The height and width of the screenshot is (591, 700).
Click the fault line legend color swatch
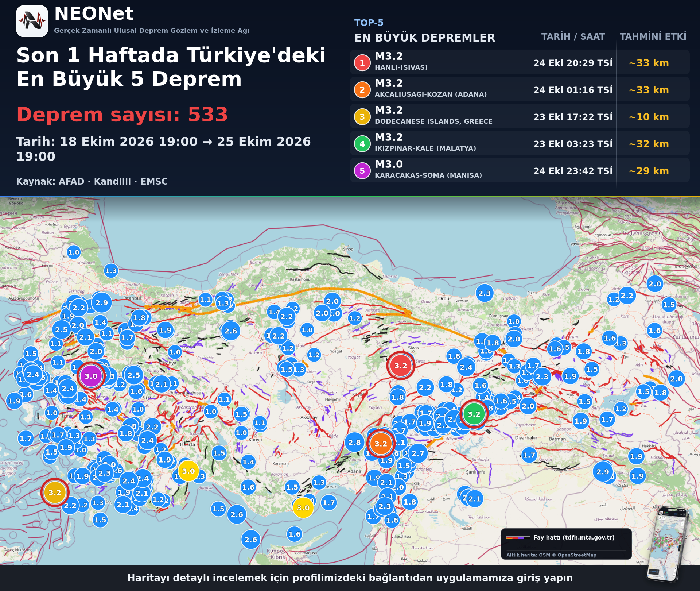518,538
